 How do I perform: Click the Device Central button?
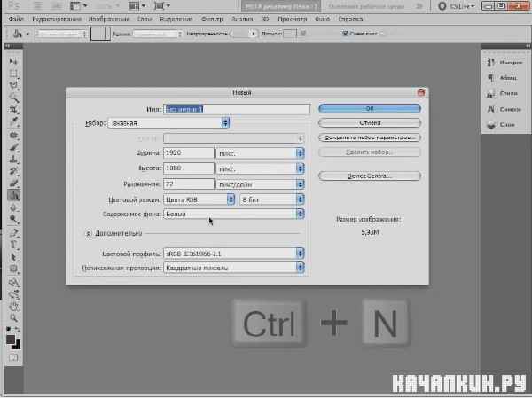370,176
